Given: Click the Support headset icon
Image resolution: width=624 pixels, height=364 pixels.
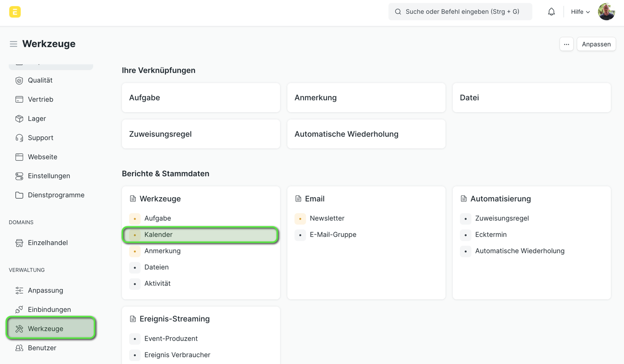Looking at the screenshot, I should pyautogui.click(x=19, y=138).
